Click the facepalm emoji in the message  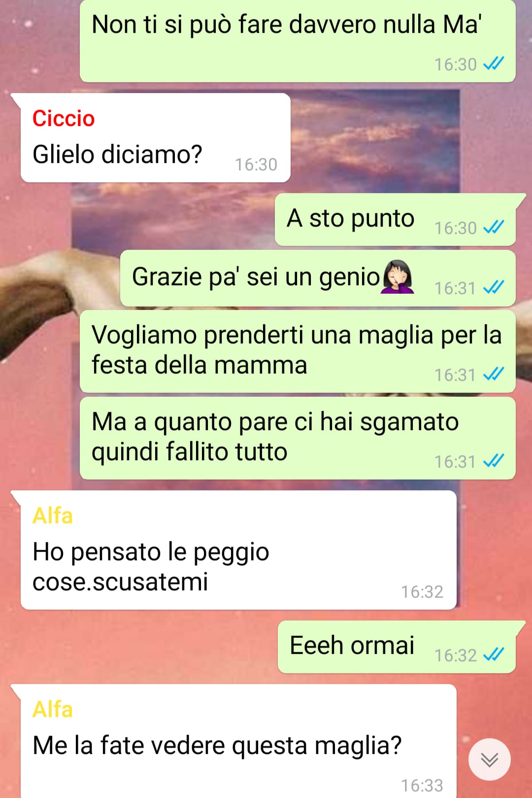click(x=398, y=277)
